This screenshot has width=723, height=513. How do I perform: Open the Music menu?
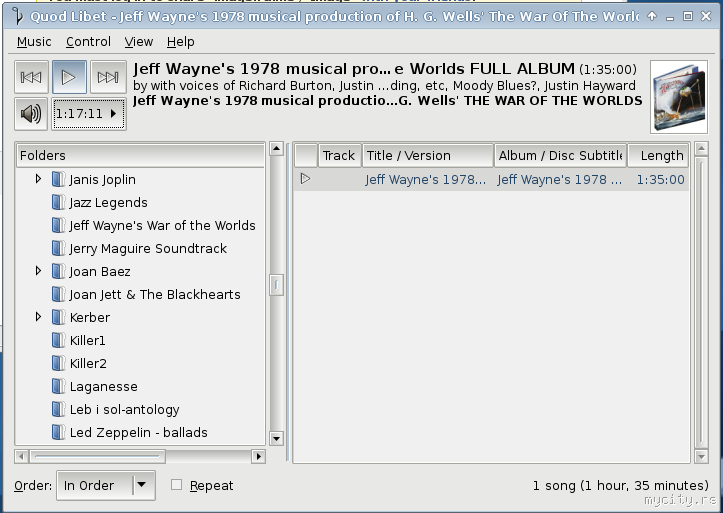(x=34, y=42)
